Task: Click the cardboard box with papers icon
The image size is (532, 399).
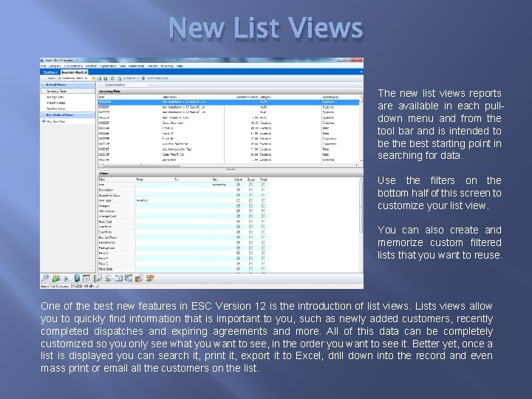Action: pos(139,279)
